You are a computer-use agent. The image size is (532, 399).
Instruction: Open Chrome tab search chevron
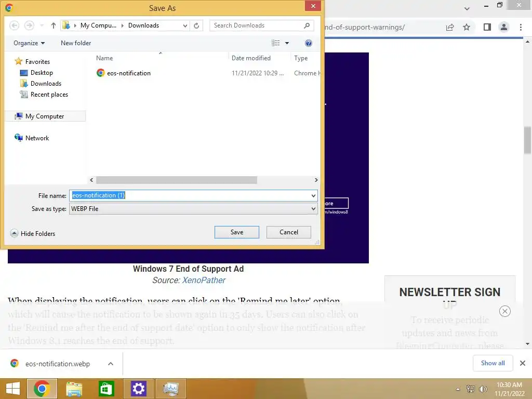[467, 8]
